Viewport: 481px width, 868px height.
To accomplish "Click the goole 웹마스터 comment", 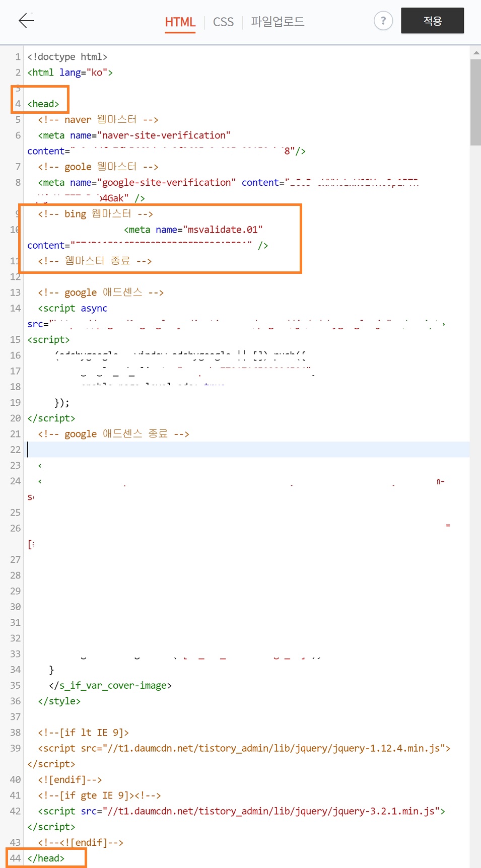I will [98, 167].
